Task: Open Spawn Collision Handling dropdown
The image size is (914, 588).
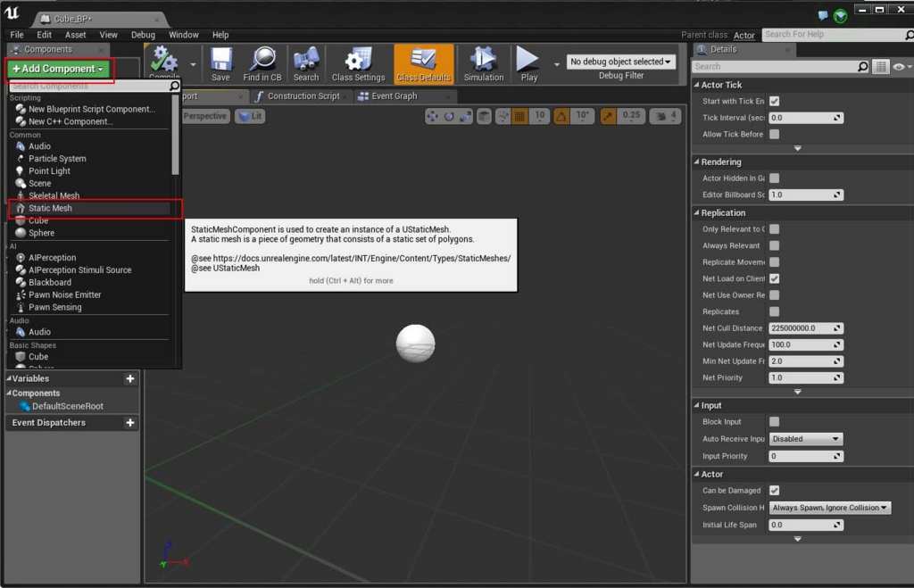Action: tap(829, 508)
